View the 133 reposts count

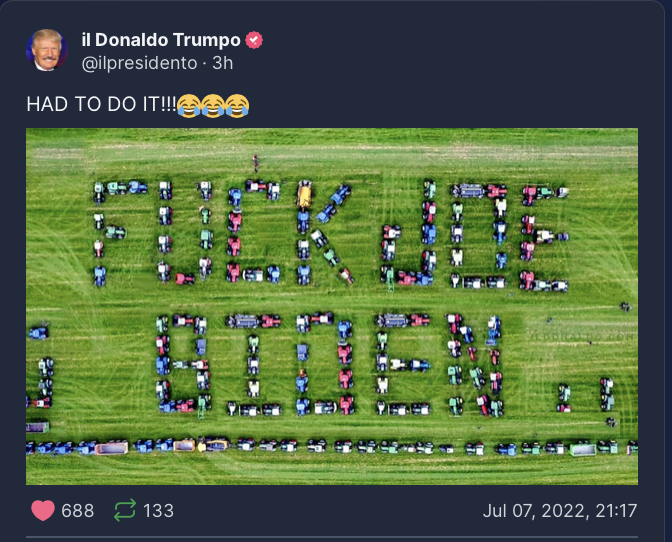pyautogui.click(x=159, y=511)
